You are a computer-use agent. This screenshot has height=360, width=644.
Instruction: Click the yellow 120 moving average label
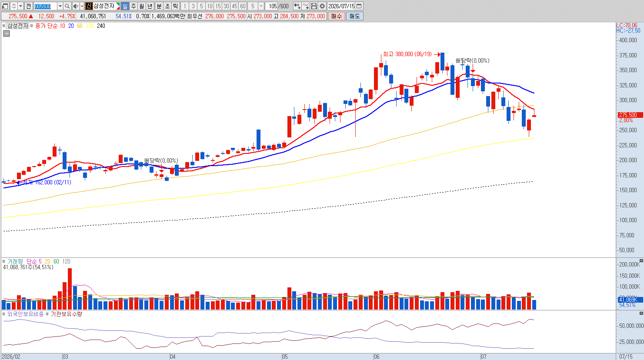pyautogui.click(x=90, y=26)
